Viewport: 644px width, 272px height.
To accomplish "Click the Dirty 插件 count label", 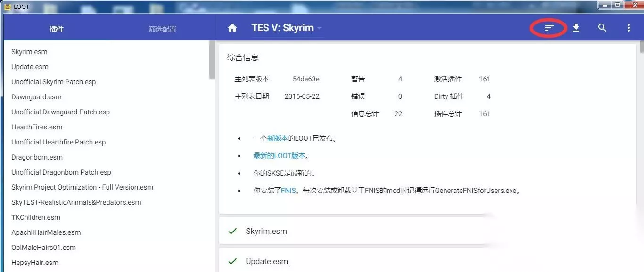I will [449, 96].
